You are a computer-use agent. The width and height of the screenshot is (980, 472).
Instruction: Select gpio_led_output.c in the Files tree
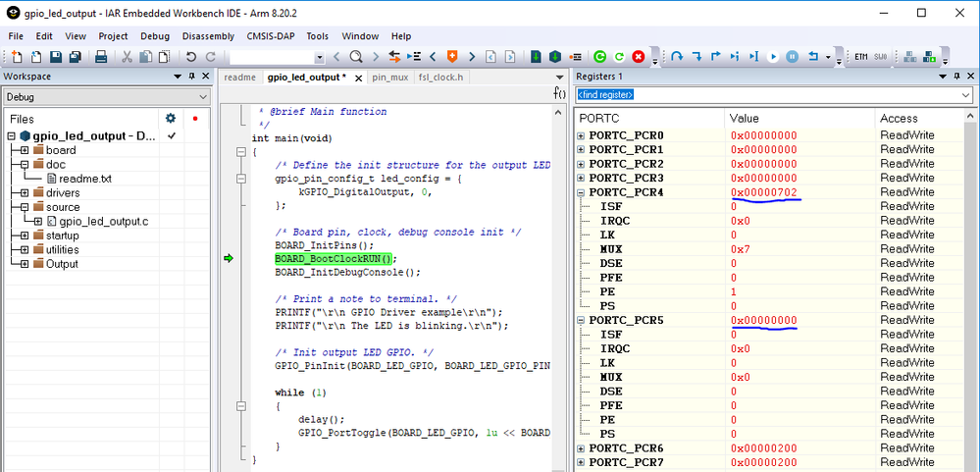(x=104, y=222)
